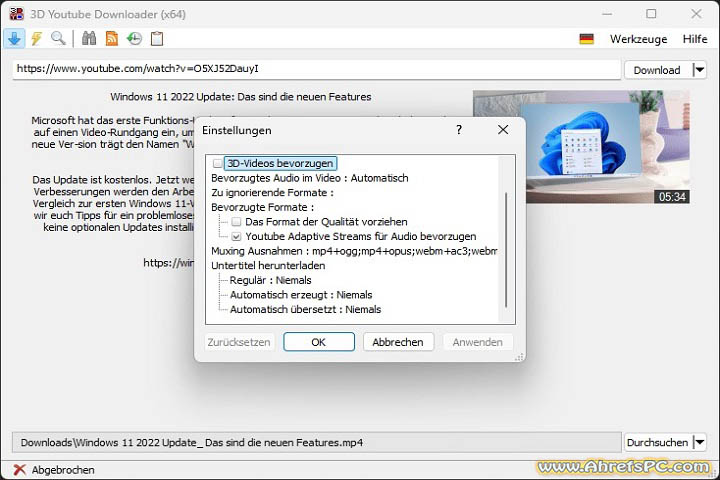The width and height of the screenshot is (720, 480).
Task: Click the question mark help button in Einstellungen
Action: click(459, 130)
